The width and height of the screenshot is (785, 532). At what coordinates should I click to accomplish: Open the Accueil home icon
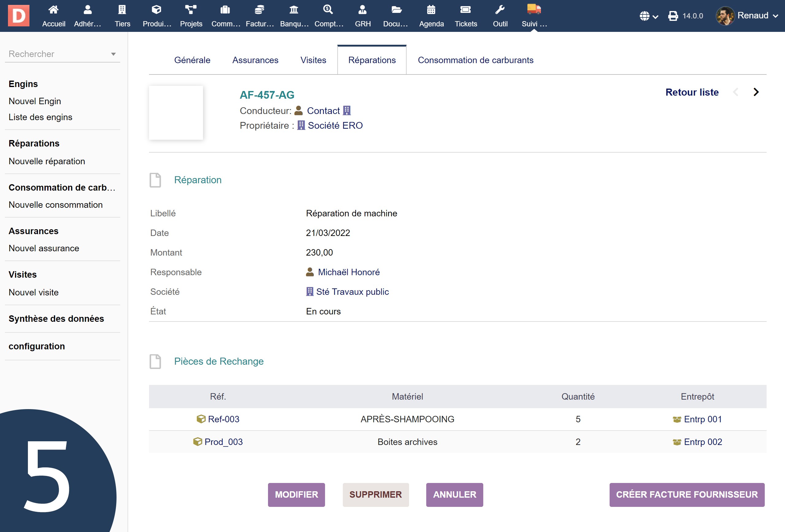53,10
